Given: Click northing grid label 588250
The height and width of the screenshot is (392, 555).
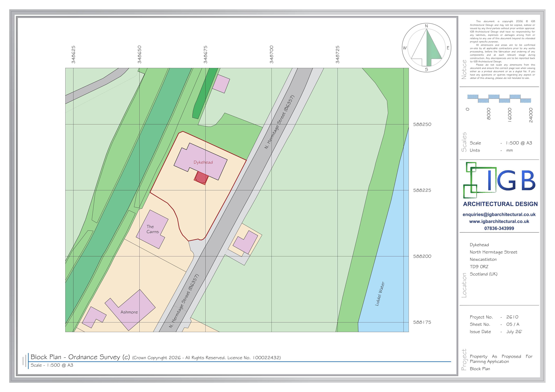Looking at the screenshot, I should [422, 124].
